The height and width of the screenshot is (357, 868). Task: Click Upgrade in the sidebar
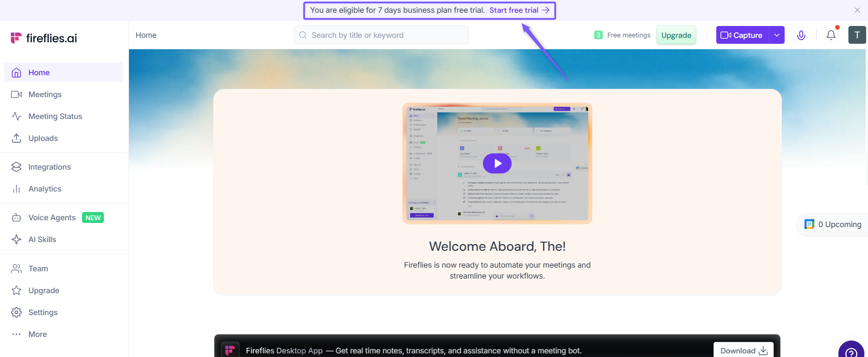(x=63, y=290)
